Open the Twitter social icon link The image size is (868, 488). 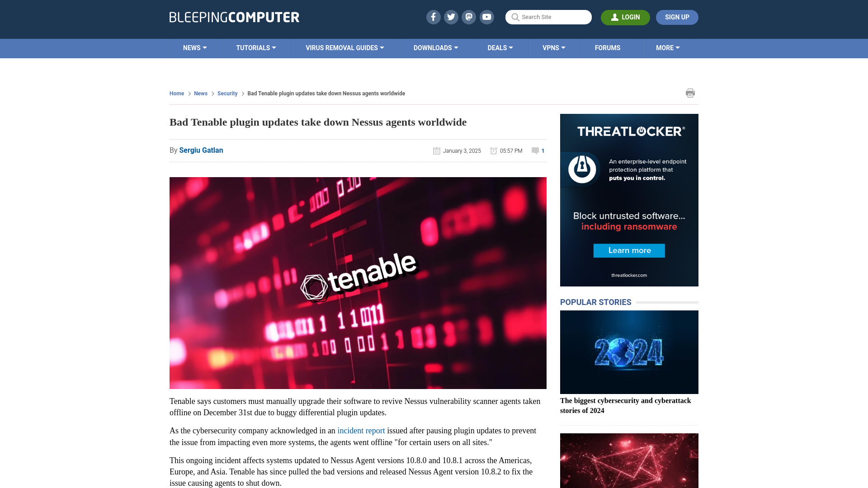[451, 17]
